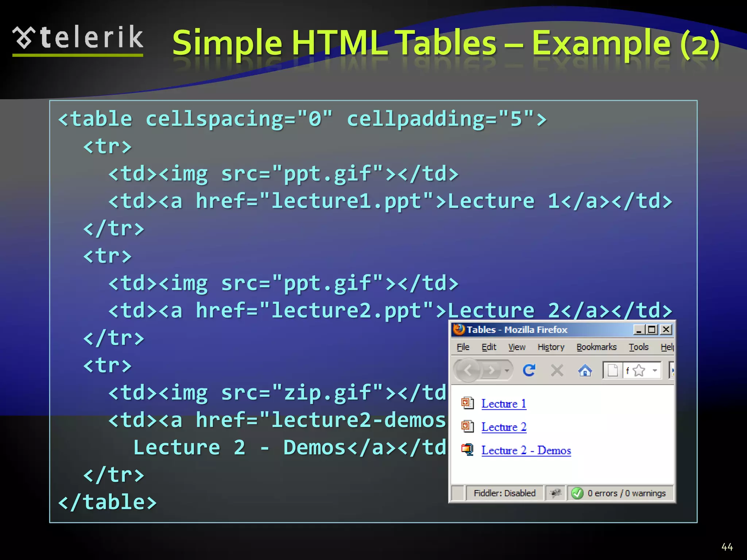Image resolution: width=747 pixels, height=560 pixels.
Task: Open the Lecture 2 - Demos link
Action: pos(526,450)
